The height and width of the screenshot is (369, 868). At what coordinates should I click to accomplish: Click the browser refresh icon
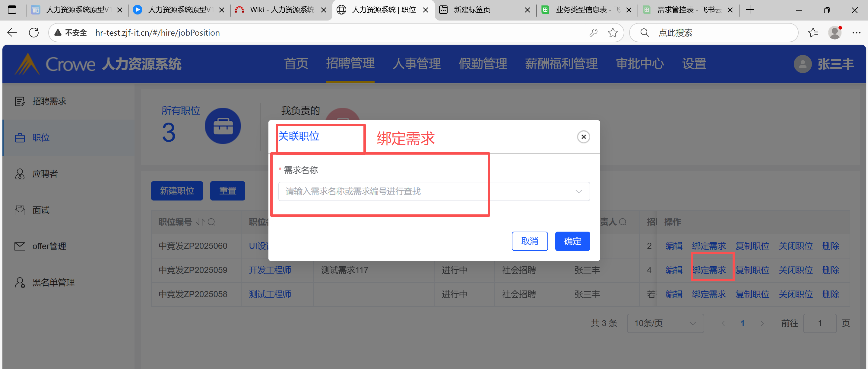34,33
